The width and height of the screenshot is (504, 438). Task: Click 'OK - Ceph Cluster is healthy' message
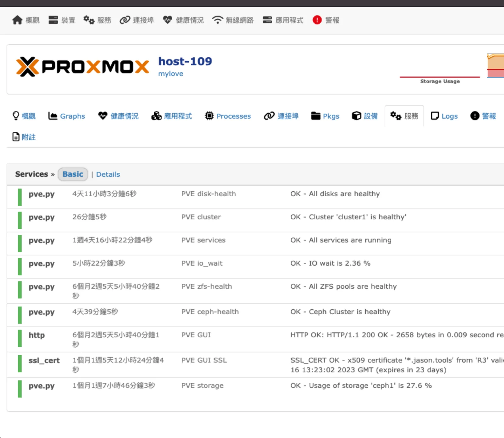[341, 312]
